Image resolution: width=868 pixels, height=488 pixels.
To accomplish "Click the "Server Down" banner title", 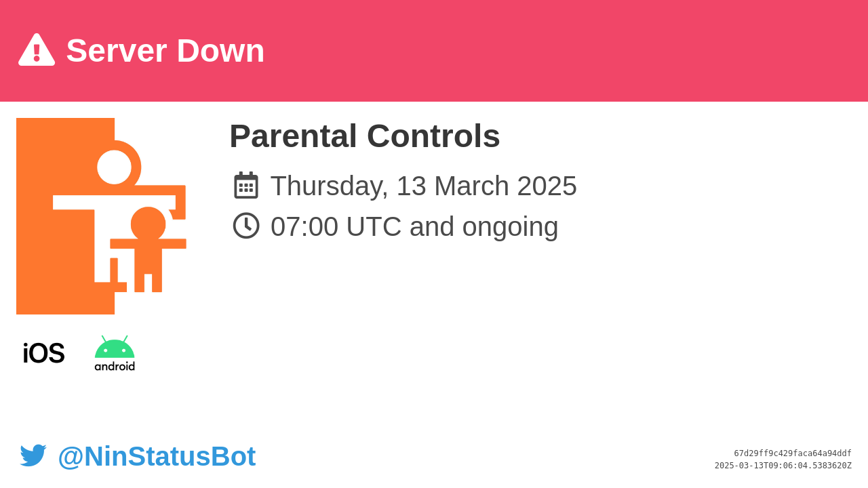I will [x=165, y=51].
